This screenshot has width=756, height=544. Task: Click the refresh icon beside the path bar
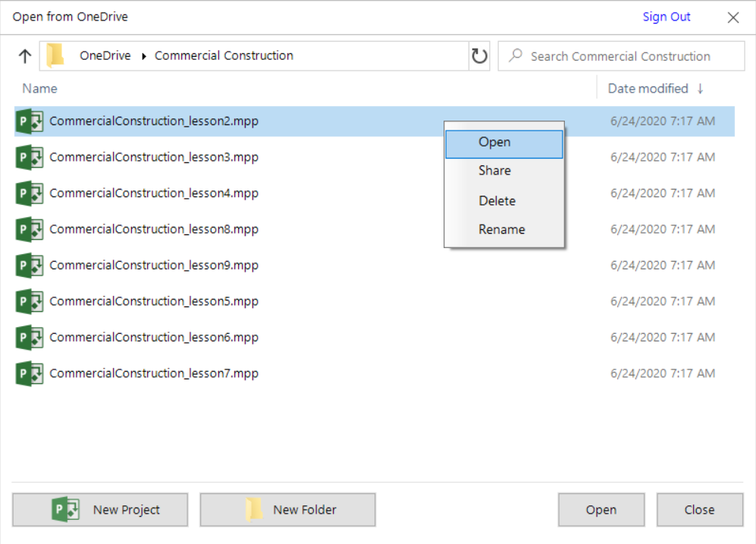(x=479, y=56)
